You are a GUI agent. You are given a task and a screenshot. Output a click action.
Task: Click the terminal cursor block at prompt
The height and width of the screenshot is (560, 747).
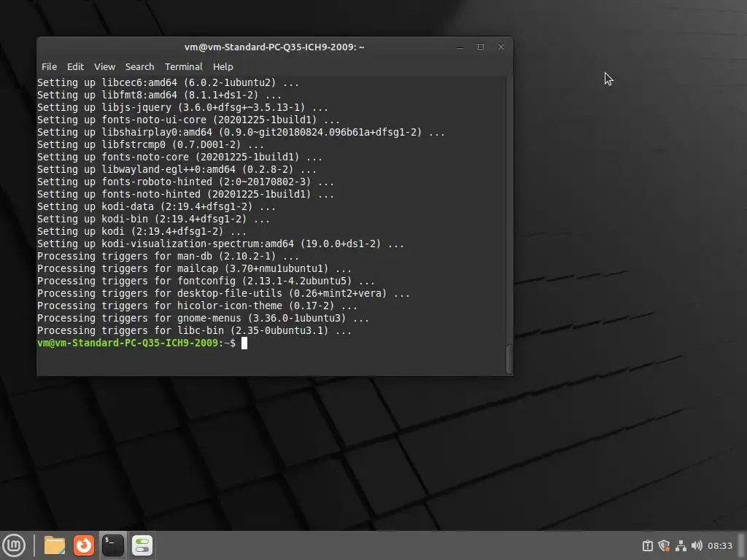click(244, 343)
